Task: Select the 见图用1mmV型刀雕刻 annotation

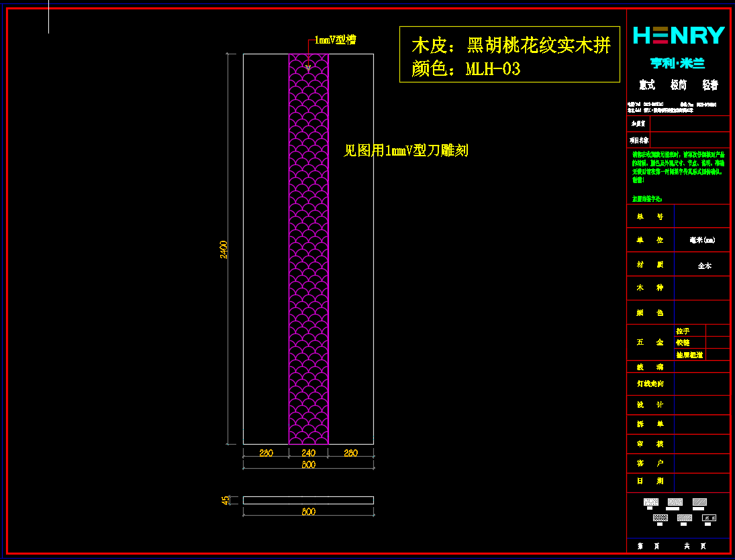Action: (x=405, y=151)
